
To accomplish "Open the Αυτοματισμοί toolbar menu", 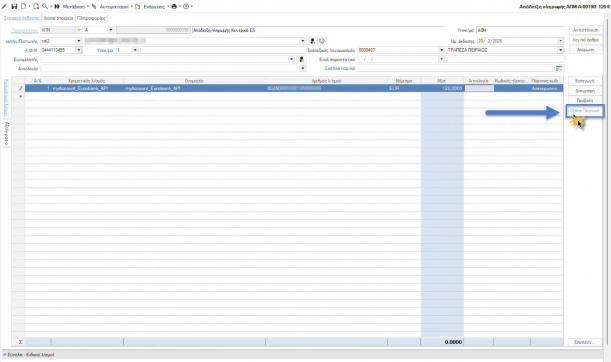I will 114,7.
